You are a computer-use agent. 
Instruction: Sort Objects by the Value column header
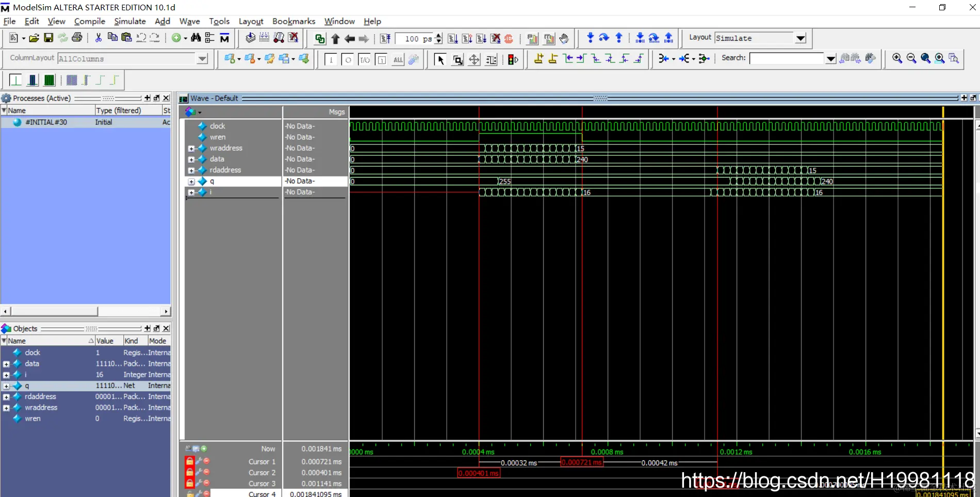point(109,341)
